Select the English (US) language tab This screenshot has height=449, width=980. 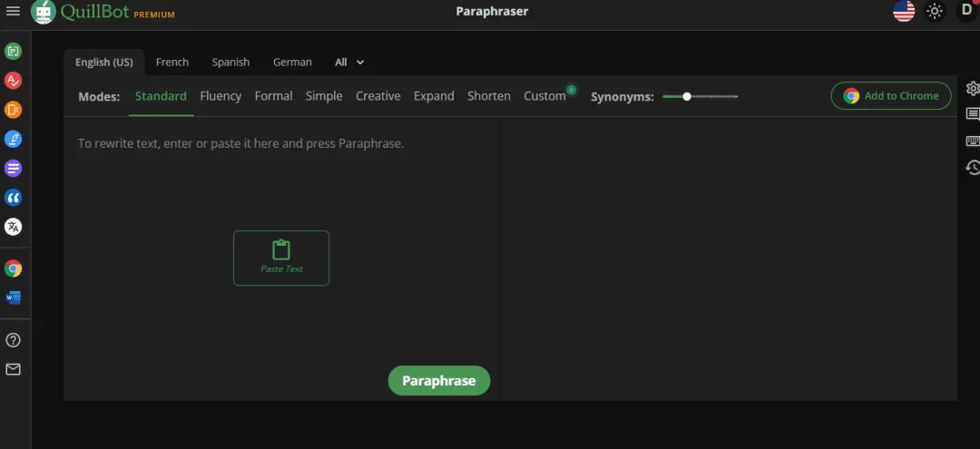coord(103,63)
